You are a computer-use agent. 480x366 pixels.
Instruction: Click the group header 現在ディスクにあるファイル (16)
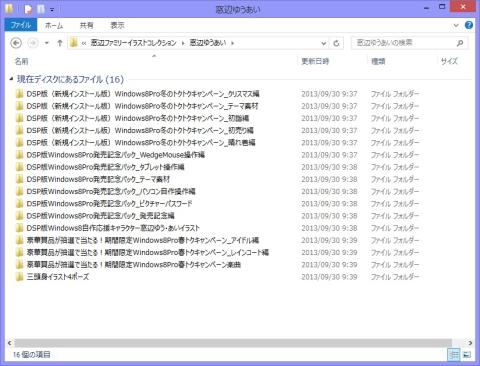tap(70, 79)
